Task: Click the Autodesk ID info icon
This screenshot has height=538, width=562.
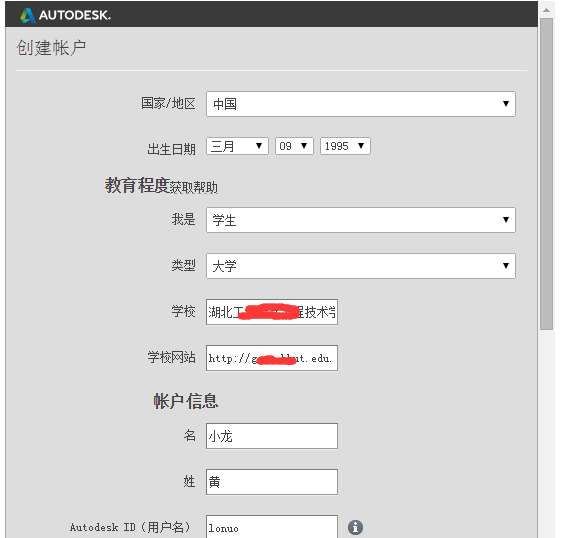Action: tap(355, 527)
